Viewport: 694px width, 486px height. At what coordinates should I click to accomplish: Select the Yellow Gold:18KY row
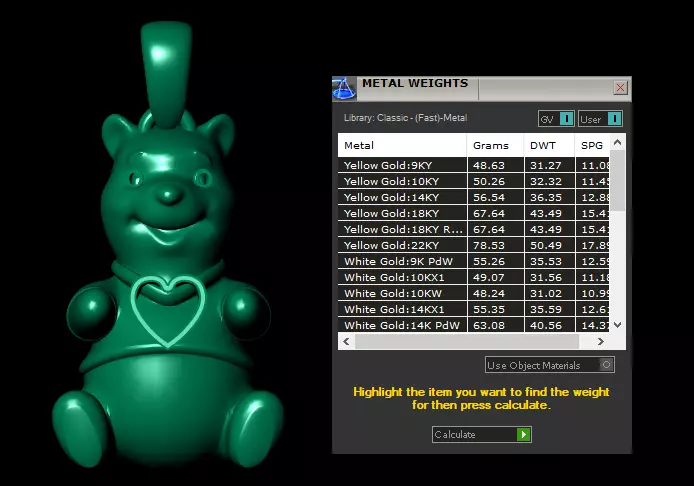(x=474, y=213)
